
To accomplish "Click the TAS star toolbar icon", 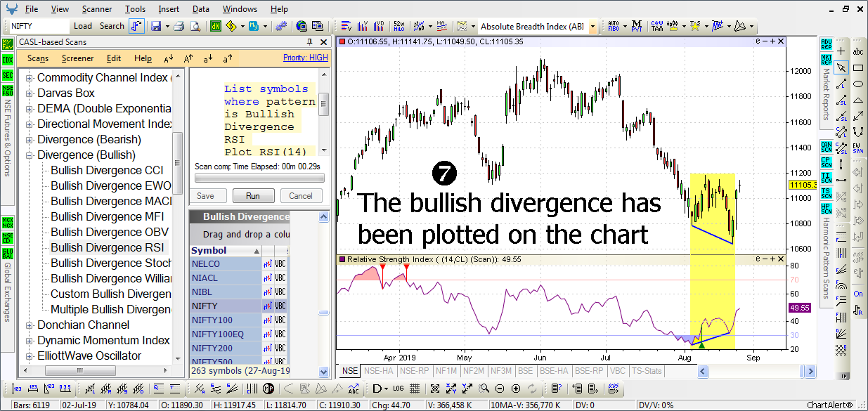I will tap(695, 26).
